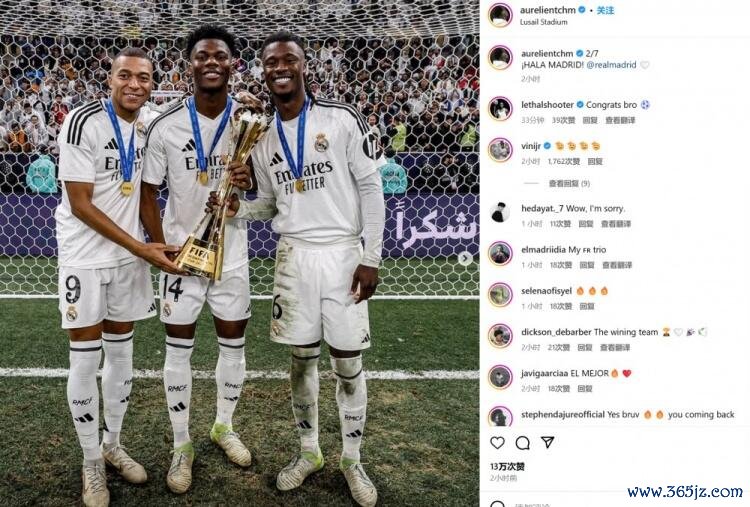Open comments with the speech bubble icon
Viewport: 750px width, 507px height.
[522, 443]
